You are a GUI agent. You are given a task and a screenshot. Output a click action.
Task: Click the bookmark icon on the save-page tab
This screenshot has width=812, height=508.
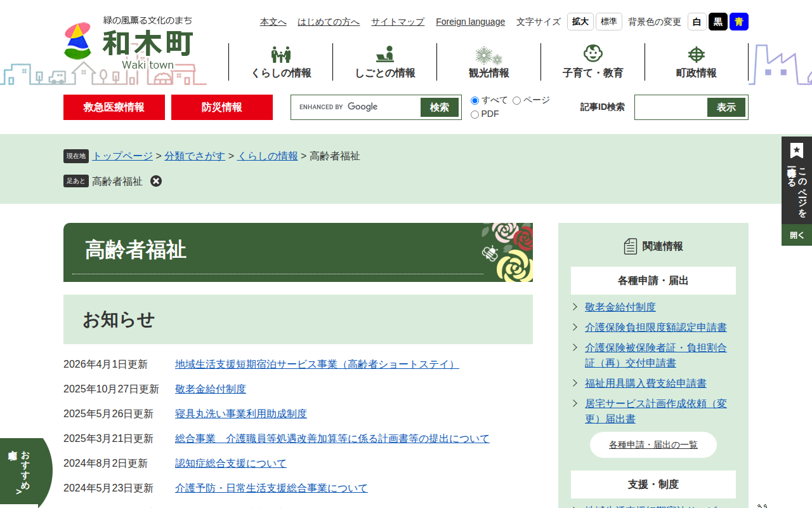tap(797, 150)
